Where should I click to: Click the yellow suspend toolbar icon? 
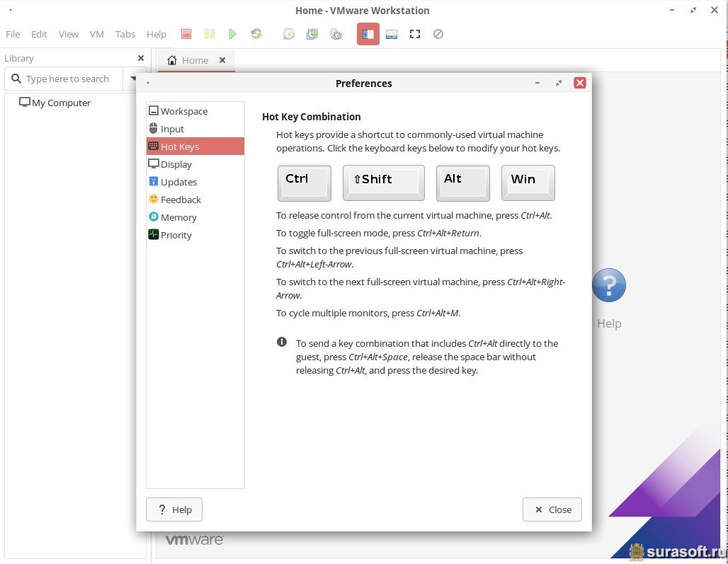click(210, 34)
